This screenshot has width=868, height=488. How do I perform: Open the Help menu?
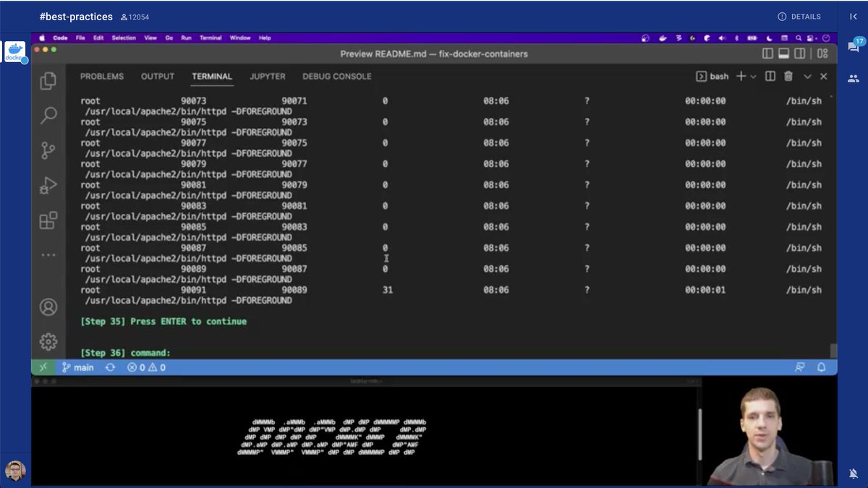click(x=265, y=38)
